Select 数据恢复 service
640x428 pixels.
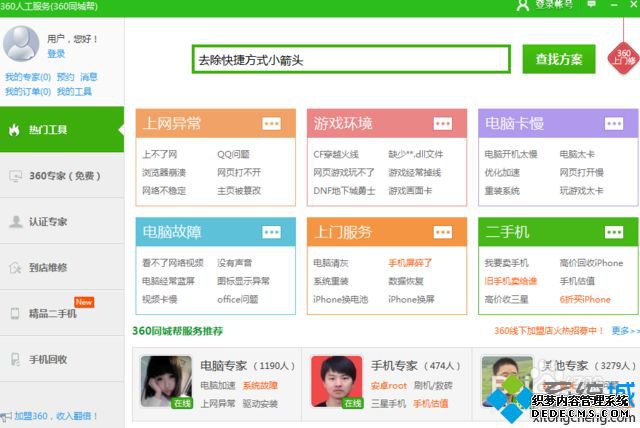(x=406, y=281)
